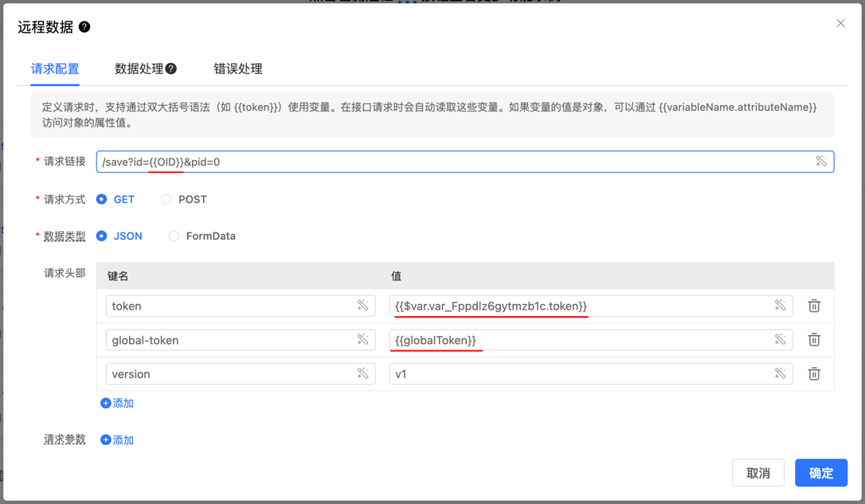Click 确定 to confirm settings
Viewport: 865px width, 504px height.
[820, 473]
